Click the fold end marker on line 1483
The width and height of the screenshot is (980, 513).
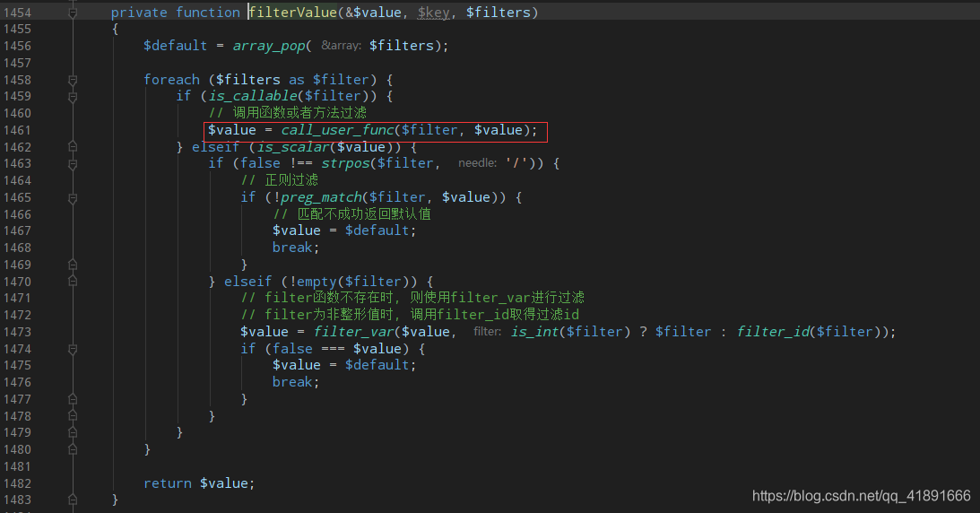[x=73, y=500]
